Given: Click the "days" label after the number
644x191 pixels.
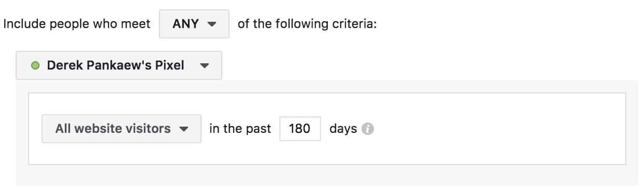Looking at the screenshot, I should click(x=343, y=129).
